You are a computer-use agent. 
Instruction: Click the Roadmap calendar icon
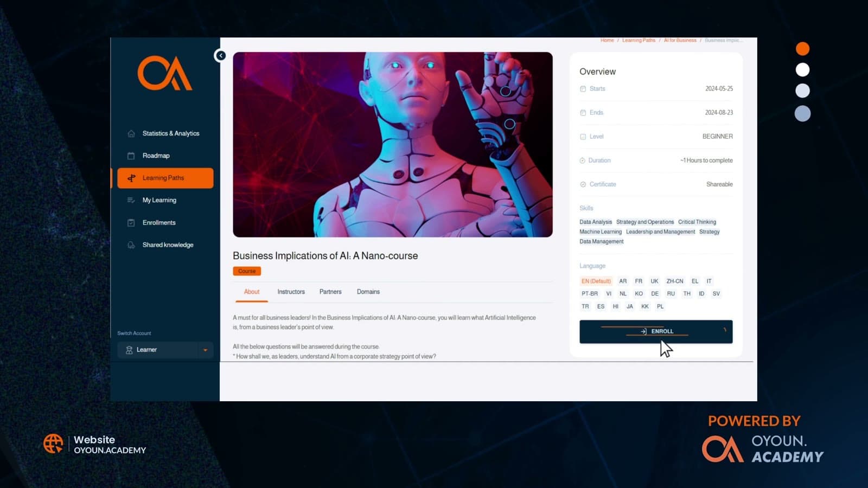pos(131,156)
